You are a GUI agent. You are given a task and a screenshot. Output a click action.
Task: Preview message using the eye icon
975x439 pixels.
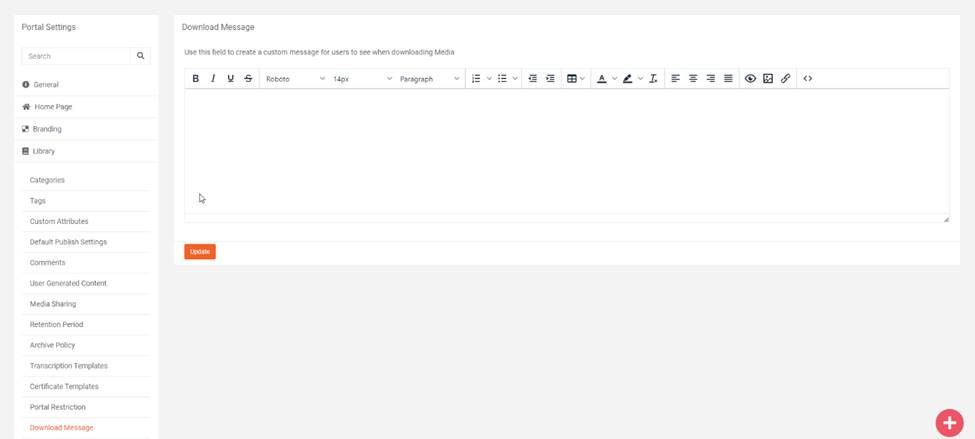point(750,79)
